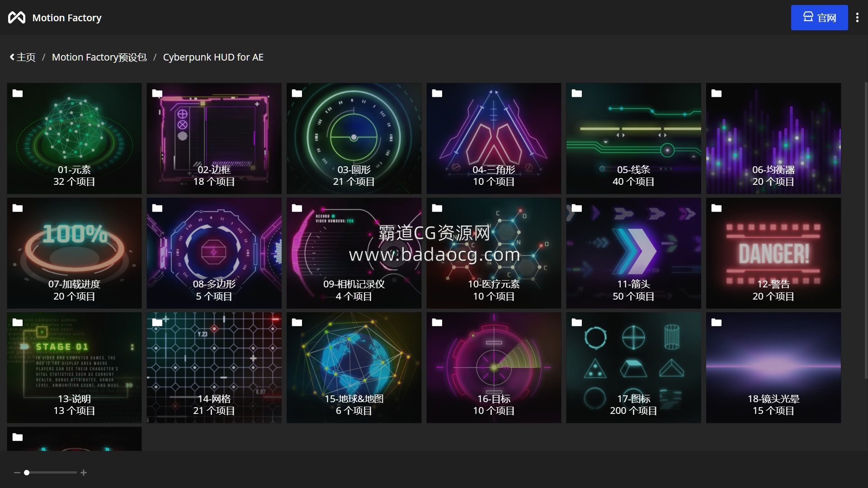
Task: Open the 官网 store button
Action: 819,18
